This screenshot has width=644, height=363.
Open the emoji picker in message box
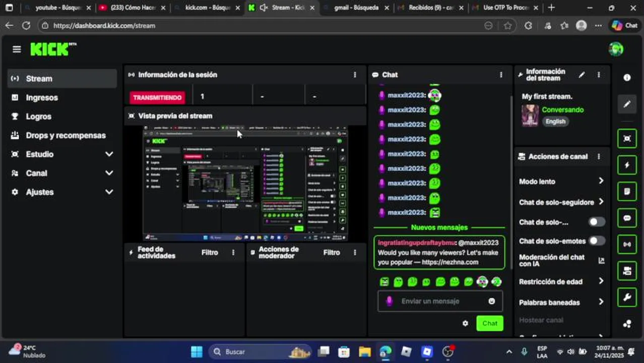click(x=491, y=301)
